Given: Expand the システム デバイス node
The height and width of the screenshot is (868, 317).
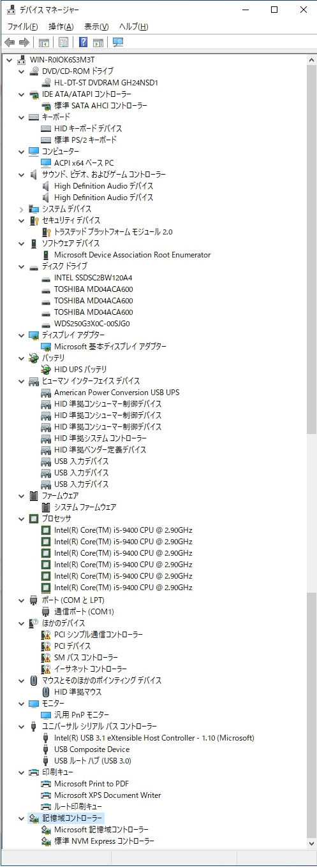Looking at the screenshot, I should click(x=21, y=209).
